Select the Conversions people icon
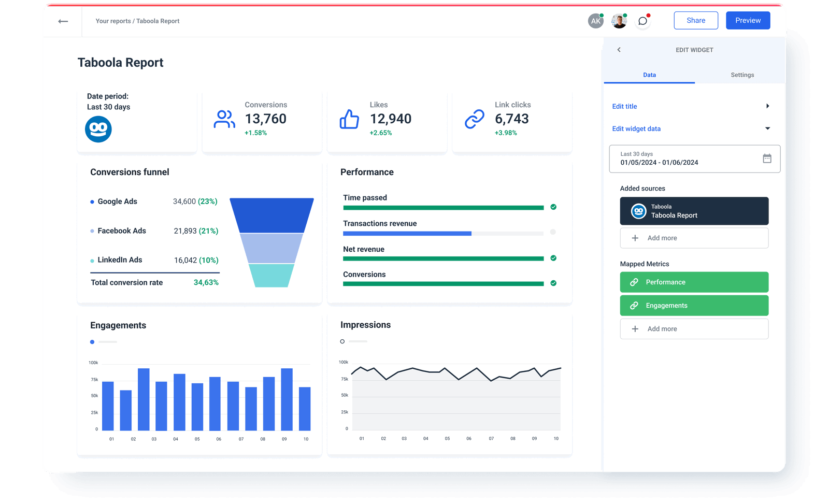829x504 pixels. click(x=224, y=119)
